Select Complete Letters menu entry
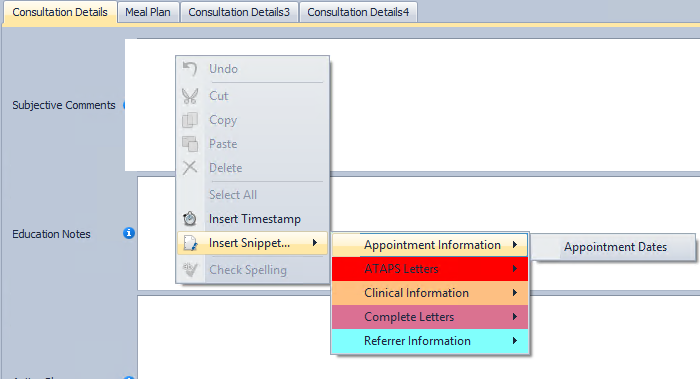This screenshot has width=700, height=379. (x=430, y=317)
